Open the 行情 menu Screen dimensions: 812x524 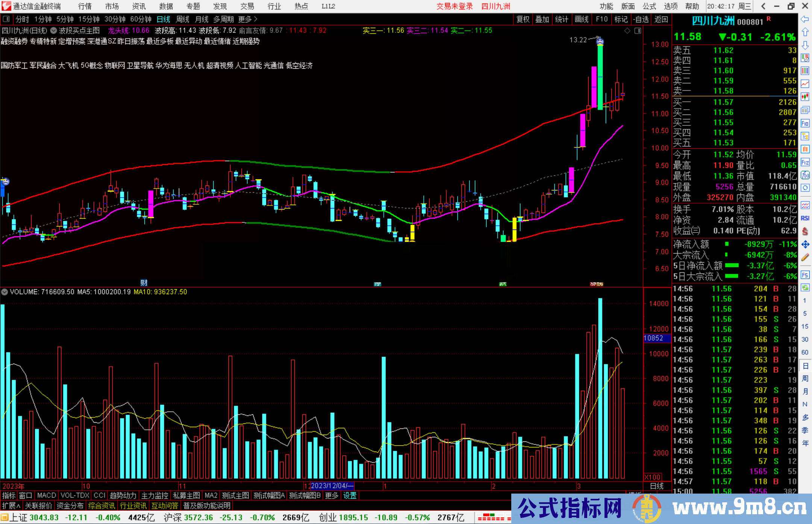click(85, 6)
